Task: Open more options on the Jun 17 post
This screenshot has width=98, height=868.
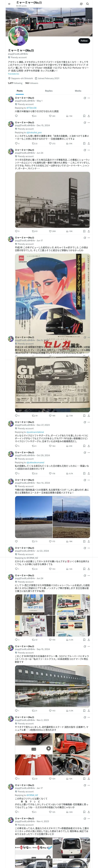Action: click(89, 238)
